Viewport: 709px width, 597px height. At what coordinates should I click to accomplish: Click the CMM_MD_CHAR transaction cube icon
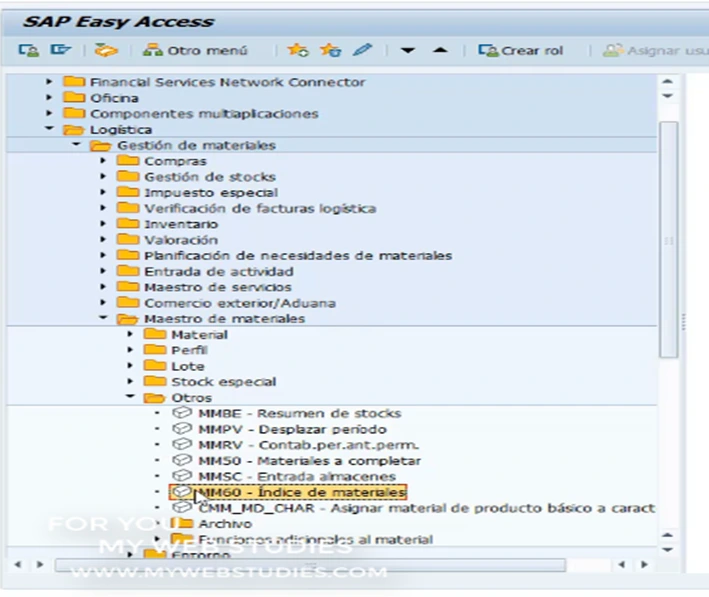tap(182, 507)
